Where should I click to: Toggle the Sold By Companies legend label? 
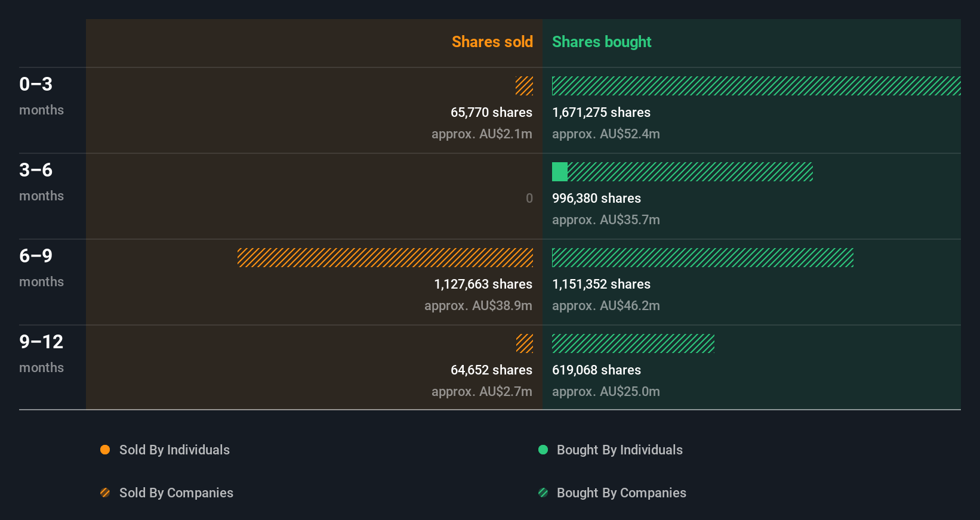176,493
